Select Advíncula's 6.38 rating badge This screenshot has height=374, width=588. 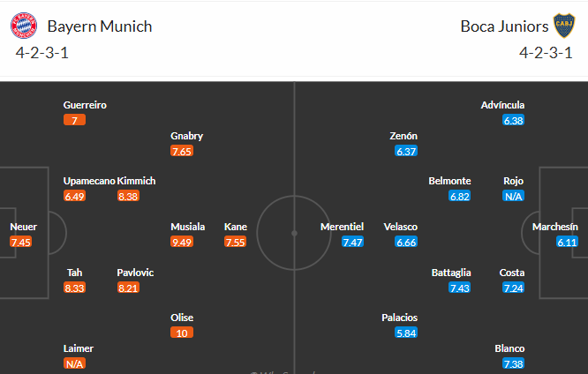tap(513, 120)
